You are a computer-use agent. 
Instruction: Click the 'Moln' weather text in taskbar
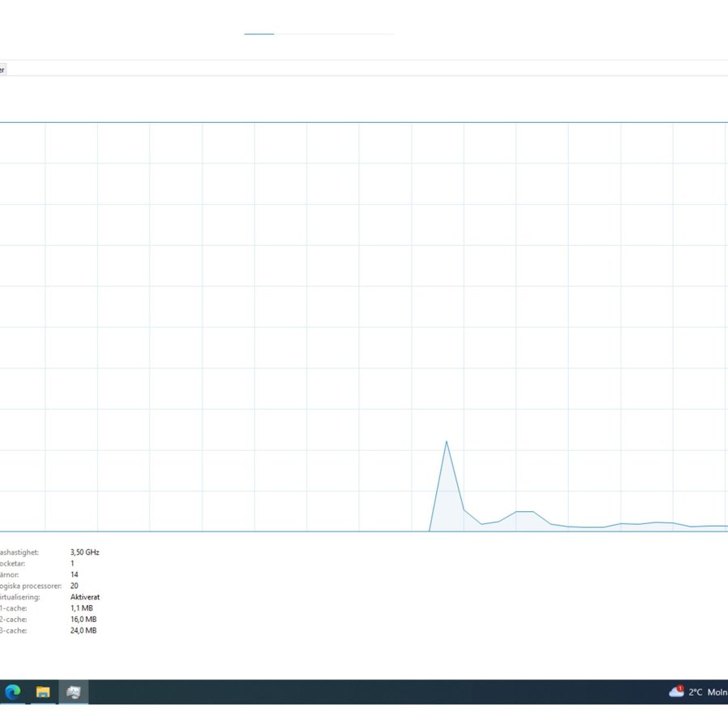click(x=717, y=692)
